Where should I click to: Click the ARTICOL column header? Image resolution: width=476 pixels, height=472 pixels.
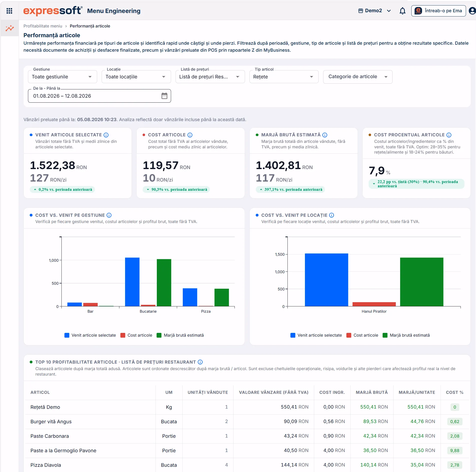click(40, 392)
